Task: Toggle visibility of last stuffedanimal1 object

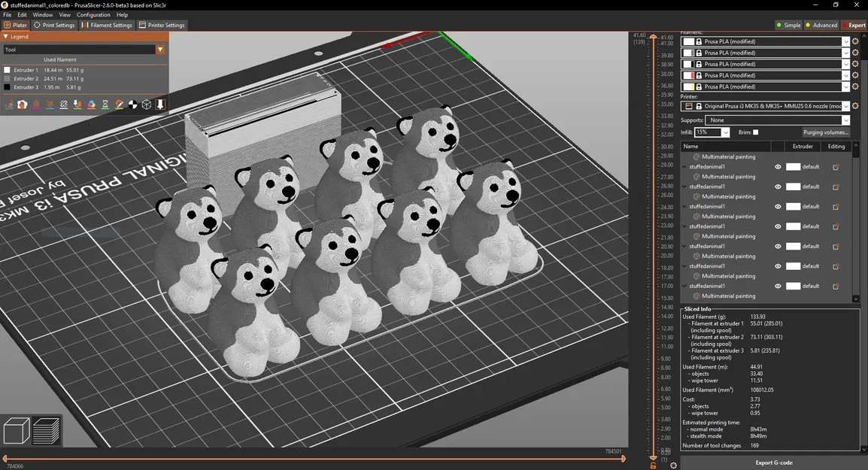Action: pos(778,287)
